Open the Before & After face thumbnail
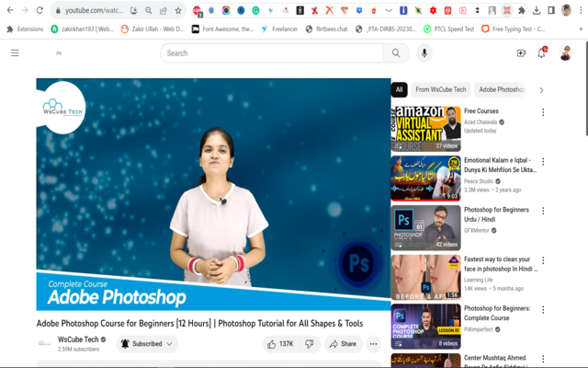 426,277
